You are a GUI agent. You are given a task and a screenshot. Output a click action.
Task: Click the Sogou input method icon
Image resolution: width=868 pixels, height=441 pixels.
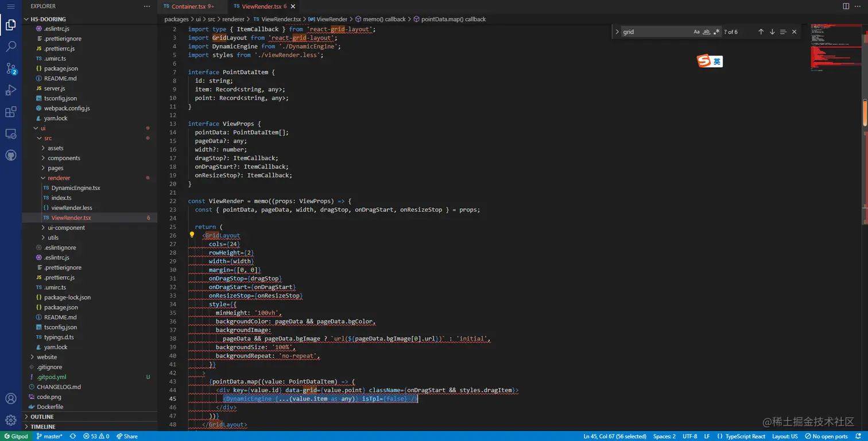pyautogui.click(x=704, y=61)
